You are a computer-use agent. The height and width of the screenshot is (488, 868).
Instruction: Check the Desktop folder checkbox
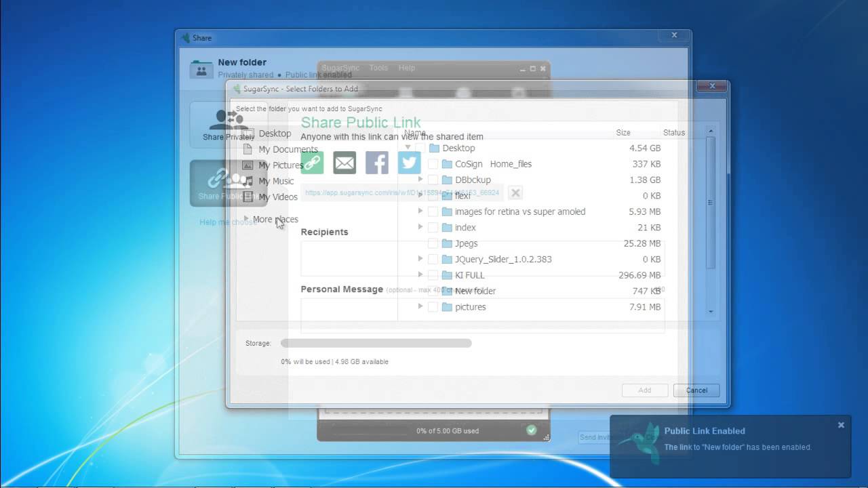tap(420, 148)
